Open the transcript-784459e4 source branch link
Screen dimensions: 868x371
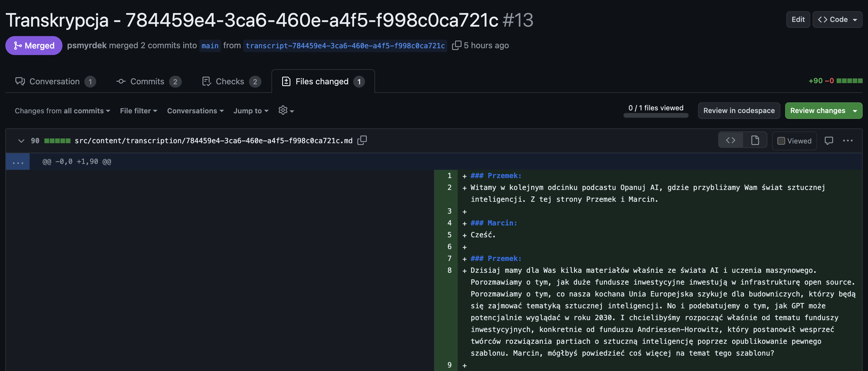[x=345, y=46]
